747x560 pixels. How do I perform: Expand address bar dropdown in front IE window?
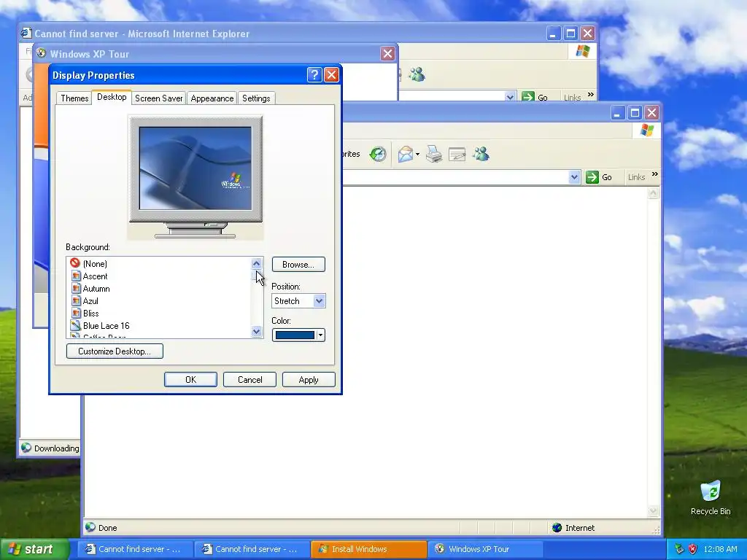pyautogui.click(x=574, y=177)
